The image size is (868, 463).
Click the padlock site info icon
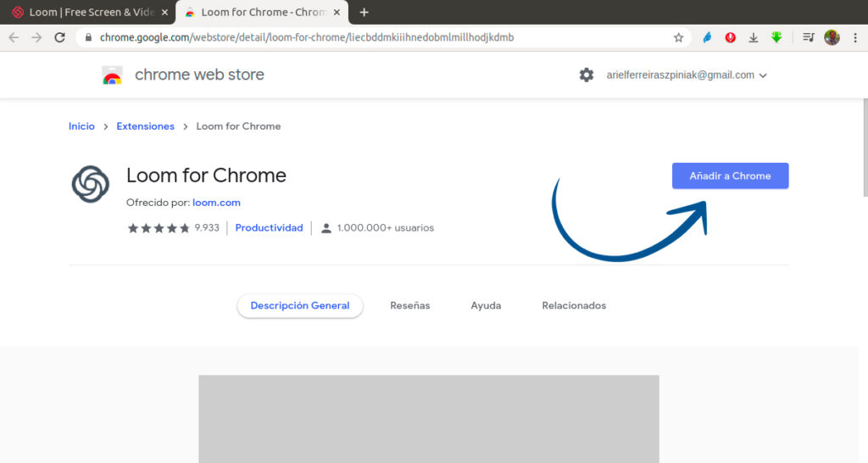[x=88, y=37]
